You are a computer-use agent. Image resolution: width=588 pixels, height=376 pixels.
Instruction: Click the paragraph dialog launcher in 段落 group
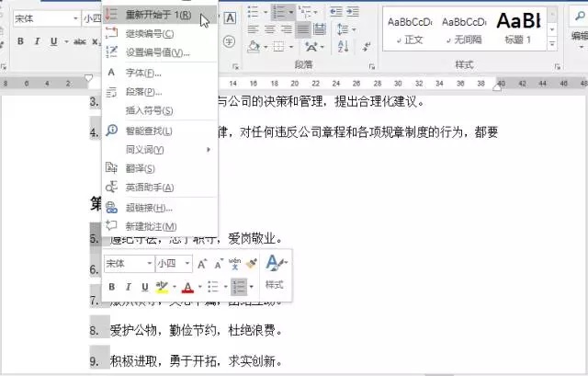pos(371,66)
